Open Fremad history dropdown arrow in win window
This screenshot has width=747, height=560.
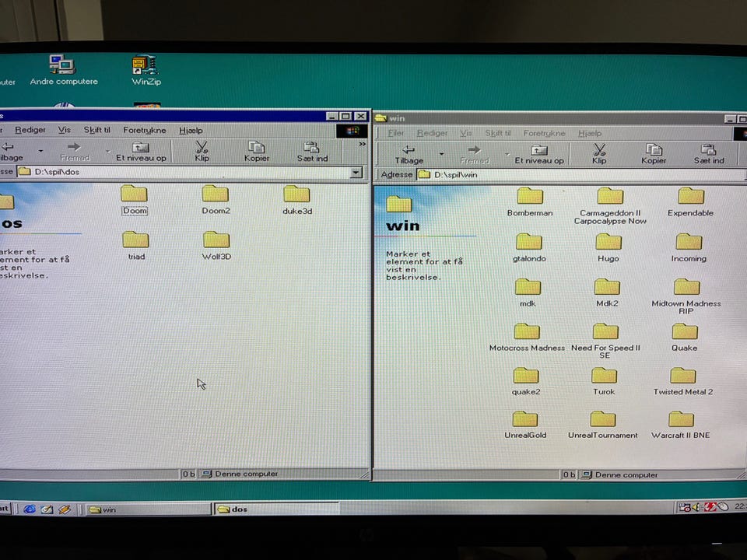point(507,154)
